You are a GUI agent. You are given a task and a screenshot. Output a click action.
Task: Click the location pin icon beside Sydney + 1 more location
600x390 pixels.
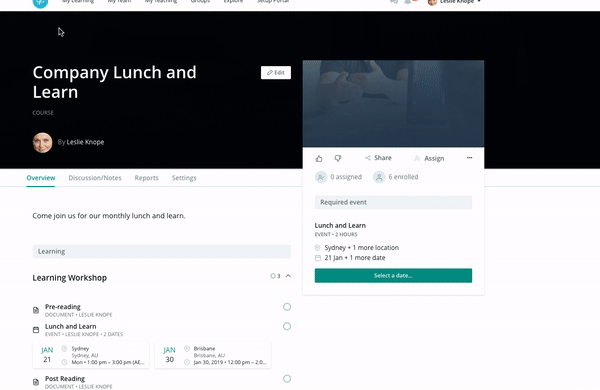click(x=318, y=248)
